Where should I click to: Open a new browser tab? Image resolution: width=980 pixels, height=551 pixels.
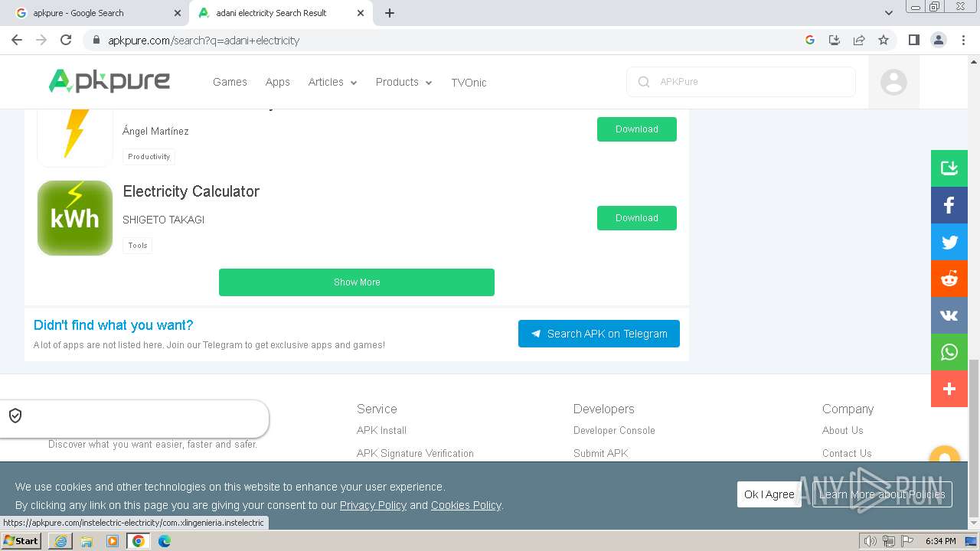tap(390, 13)
